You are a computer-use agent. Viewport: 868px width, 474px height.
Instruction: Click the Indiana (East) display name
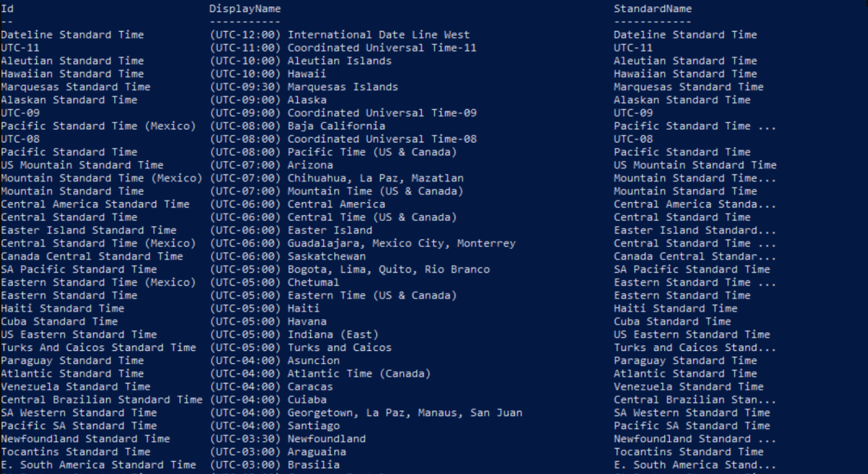point(333,334)
